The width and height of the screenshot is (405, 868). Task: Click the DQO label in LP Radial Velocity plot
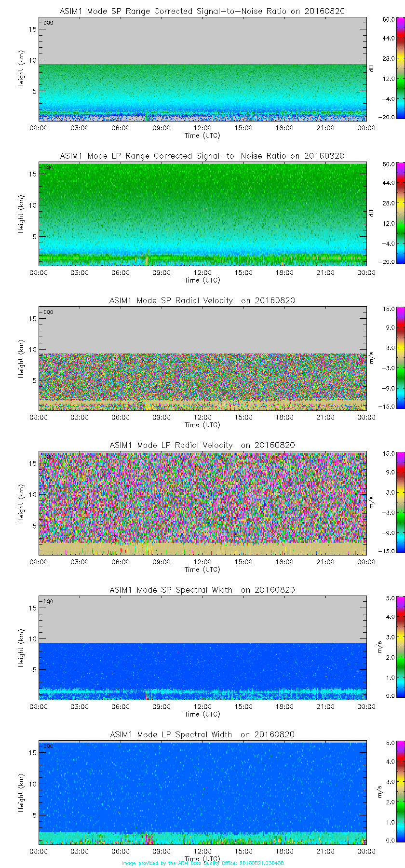coord(48,457)
